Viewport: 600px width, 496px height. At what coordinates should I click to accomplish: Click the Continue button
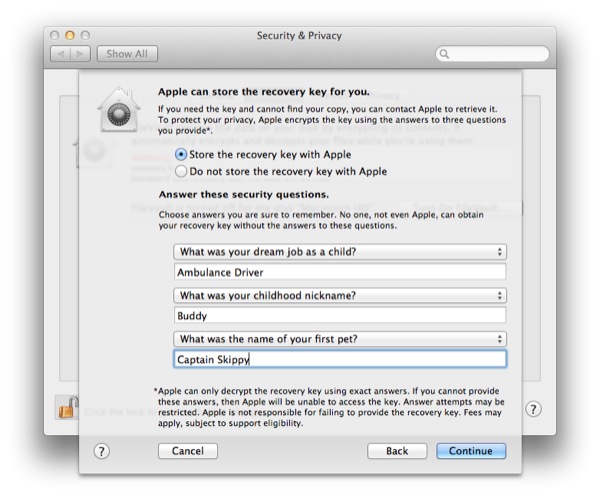(471, 451)
